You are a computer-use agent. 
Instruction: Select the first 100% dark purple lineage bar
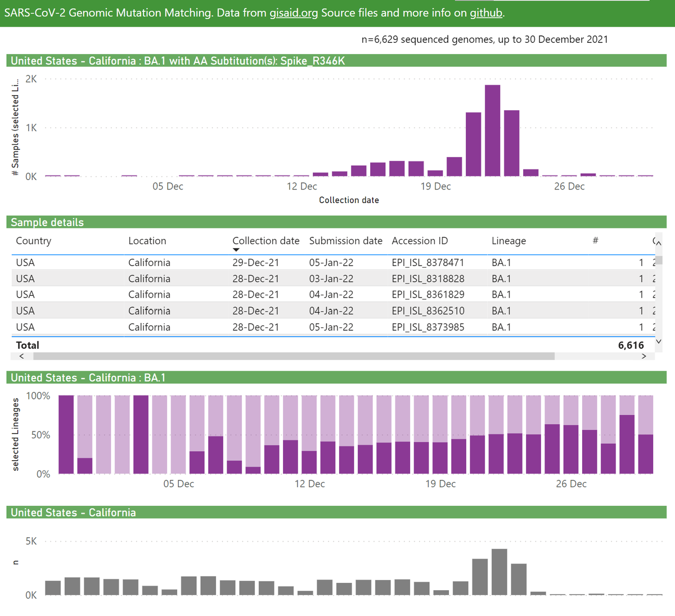[66, 434]
